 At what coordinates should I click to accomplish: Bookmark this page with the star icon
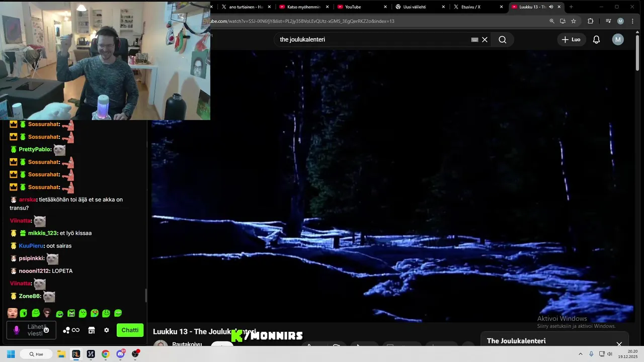[574, 21]
